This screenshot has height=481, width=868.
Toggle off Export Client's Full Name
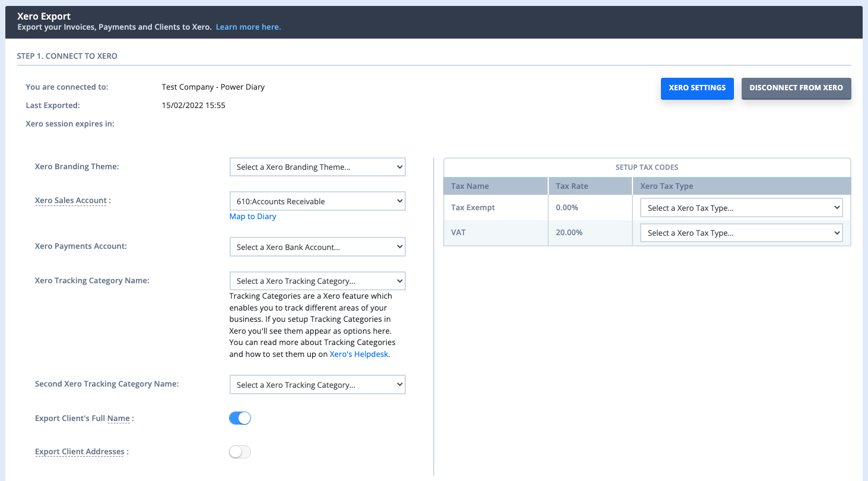[x=240, y=417]
